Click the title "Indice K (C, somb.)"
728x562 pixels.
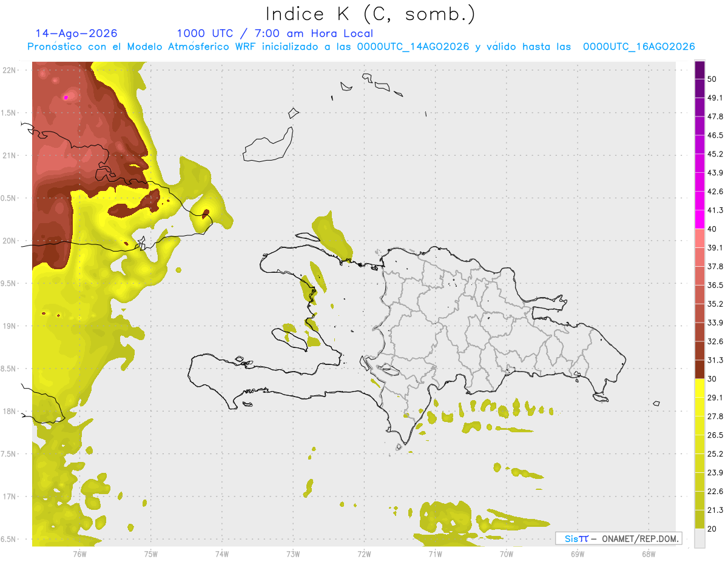tap(370, 15)
